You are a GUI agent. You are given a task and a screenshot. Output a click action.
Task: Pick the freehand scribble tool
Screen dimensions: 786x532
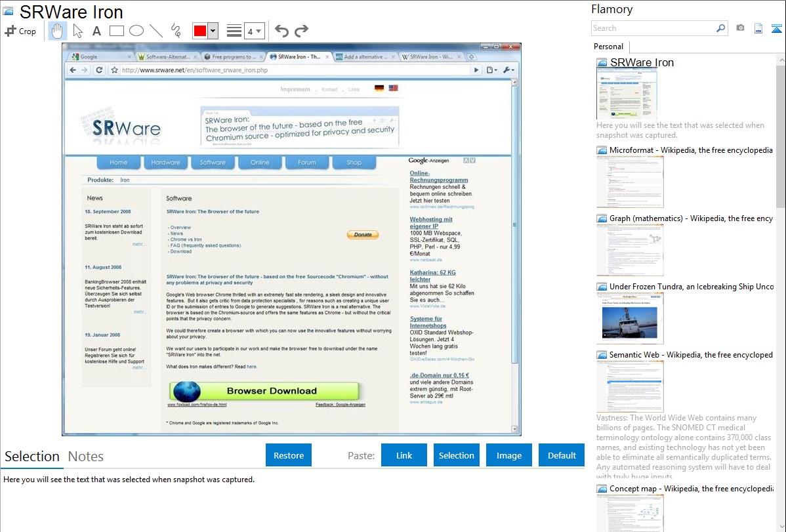(x=176, y=31)
